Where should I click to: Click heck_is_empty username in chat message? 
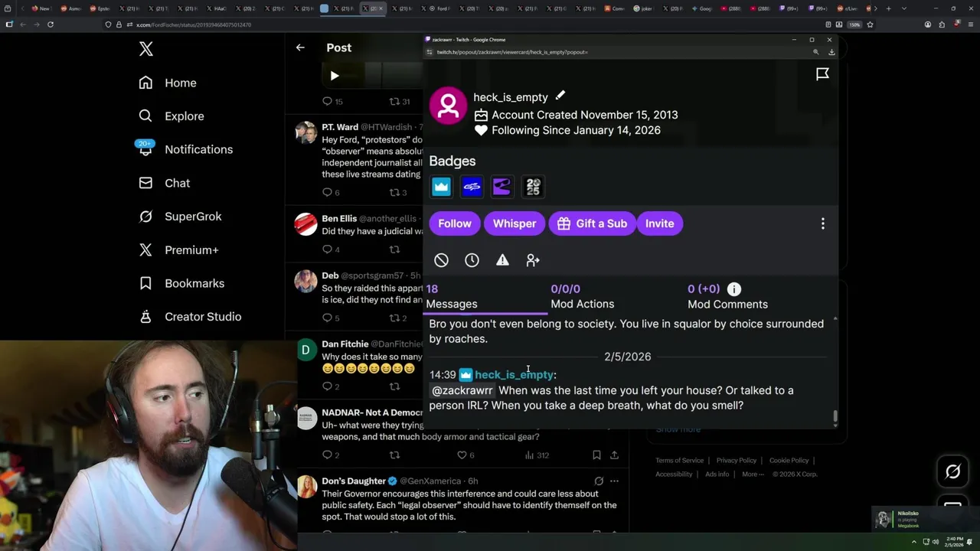514,375
